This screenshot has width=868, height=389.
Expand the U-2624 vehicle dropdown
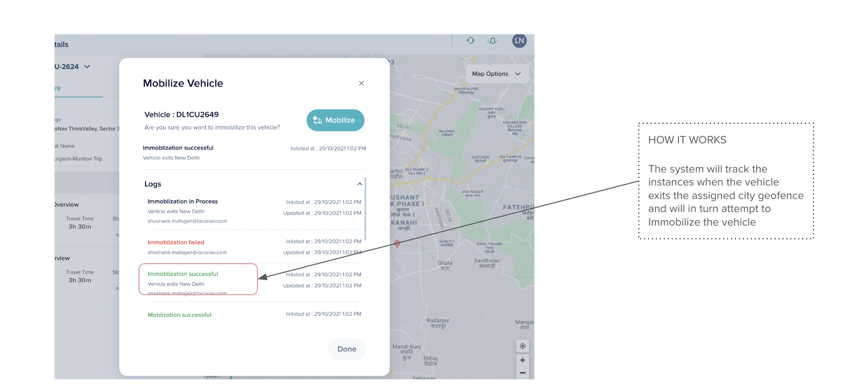pos(87,67)
